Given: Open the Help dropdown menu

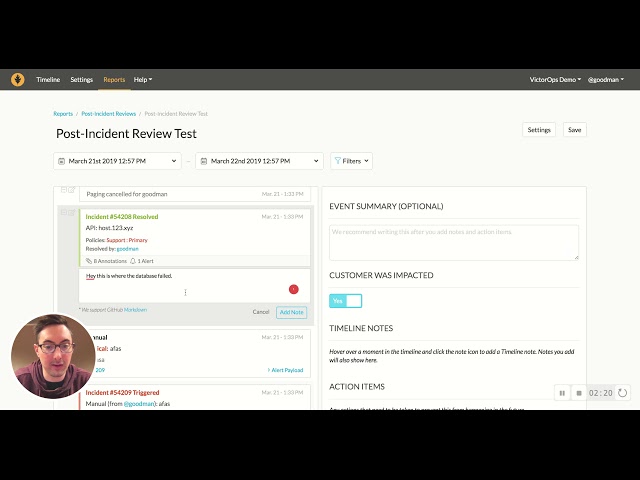Looking at the screenshot, I should 143,80.
